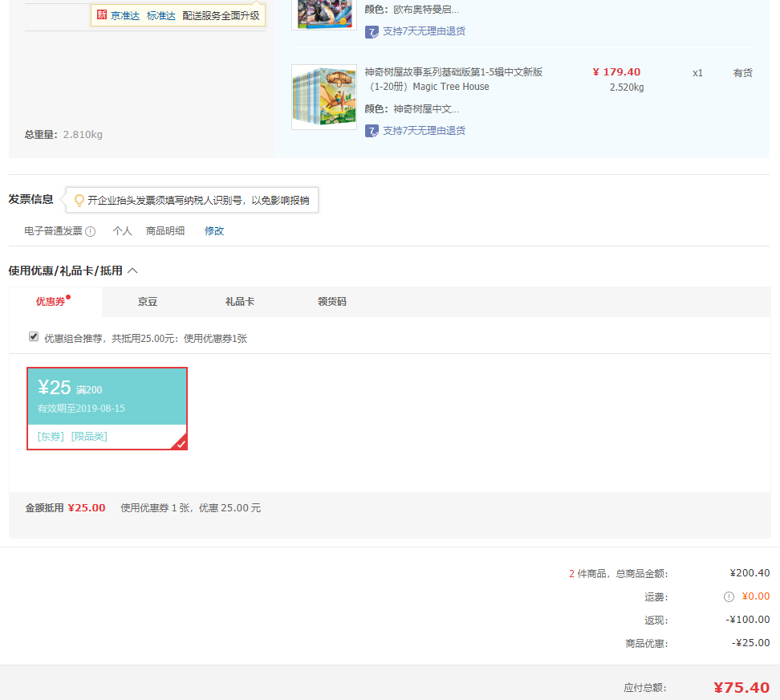This screenshot has height=700, width=780.
Task: Click the 电子普通发票 label
Action: click(x=53, y=231)
